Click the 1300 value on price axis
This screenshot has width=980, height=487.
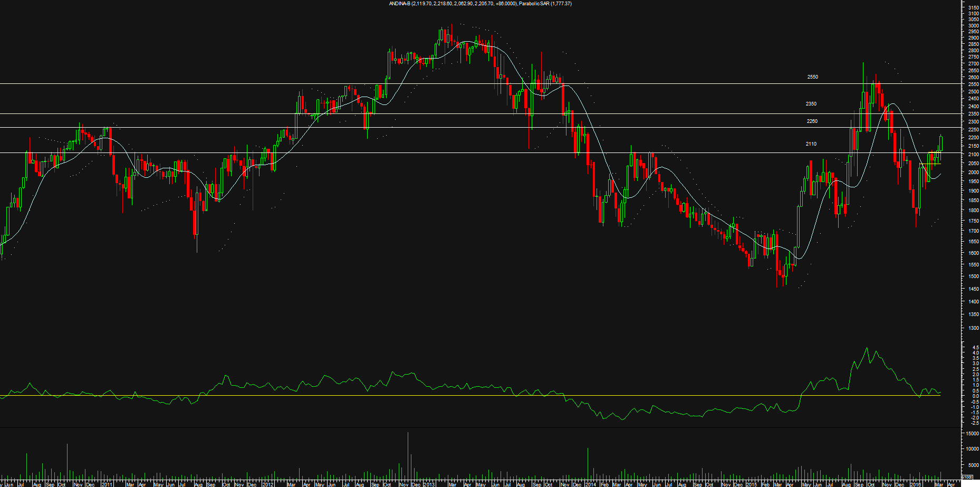(x=973, y=328)
